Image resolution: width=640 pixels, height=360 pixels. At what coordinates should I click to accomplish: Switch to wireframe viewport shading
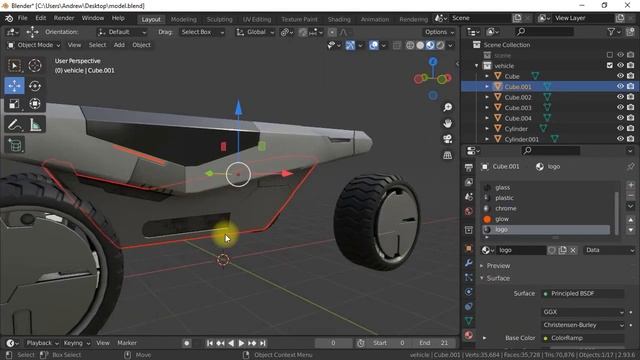pyautogui.click(x=410, y=45)
